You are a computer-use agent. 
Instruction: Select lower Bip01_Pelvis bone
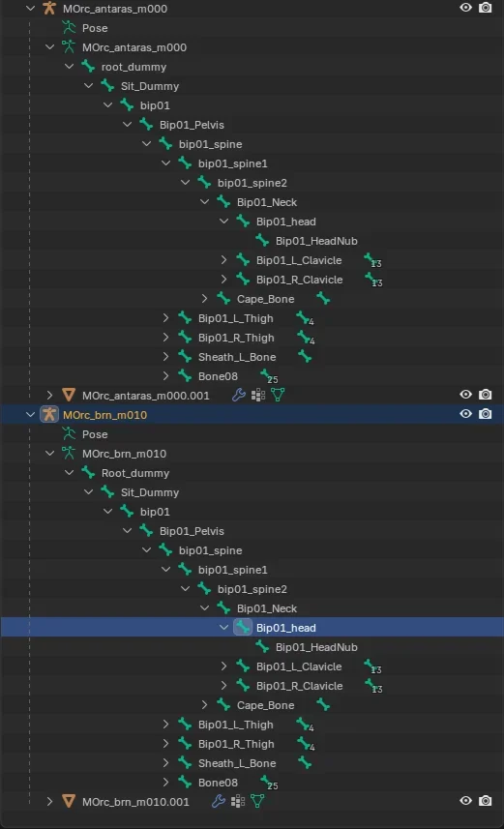(192, 531)
